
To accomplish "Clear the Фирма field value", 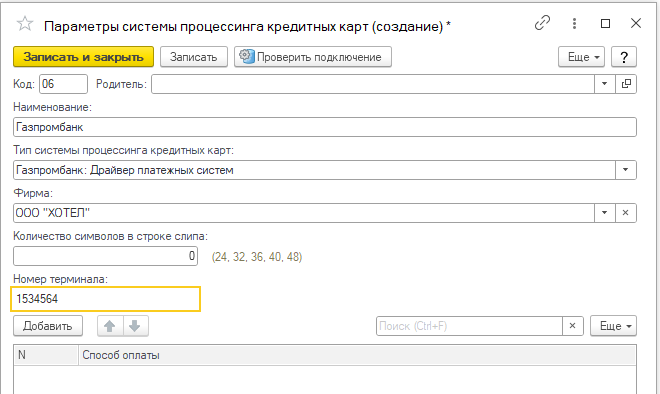I will pos(626,213).
